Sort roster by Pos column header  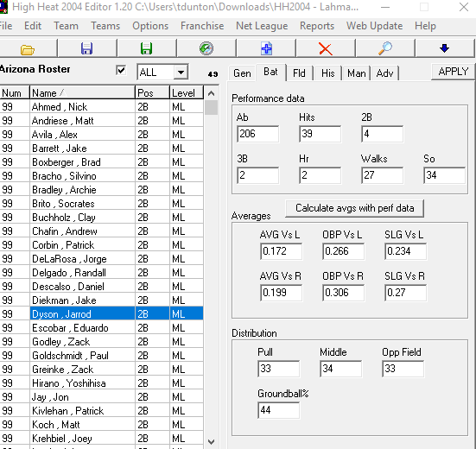(x=152, y=93)
